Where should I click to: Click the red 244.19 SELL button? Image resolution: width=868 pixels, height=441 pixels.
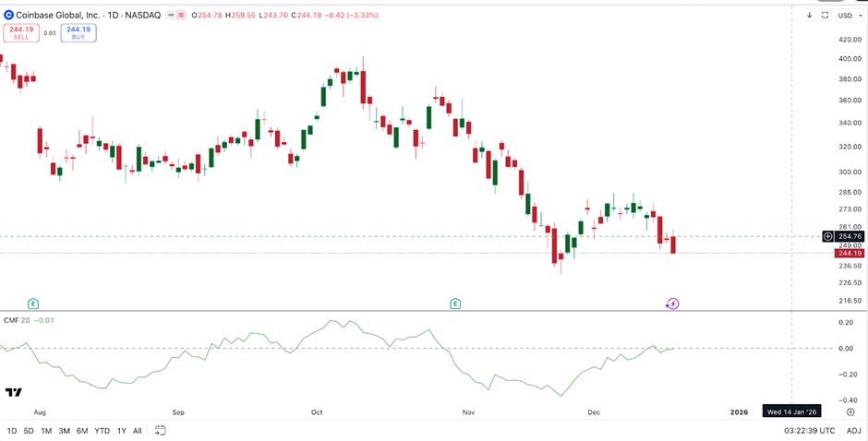click(x=21, y=33)
